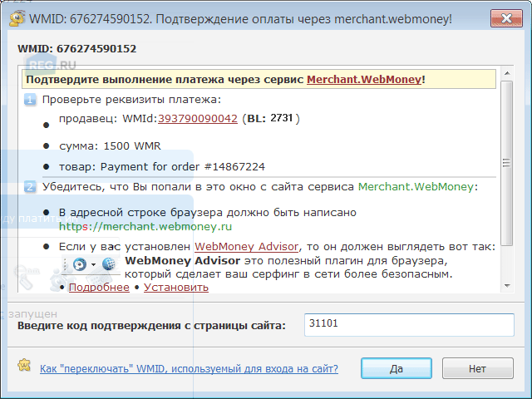The image size is (532, 399).
Task: Open the Установить link
Action: [175, 288]
